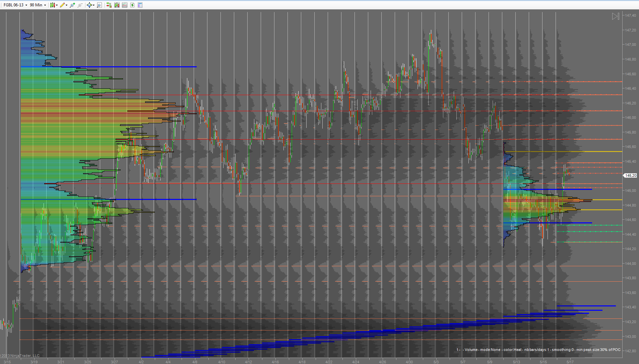The image size is (639, 364).
Task: Click the 145,00 price axis label
Action: 630,191
